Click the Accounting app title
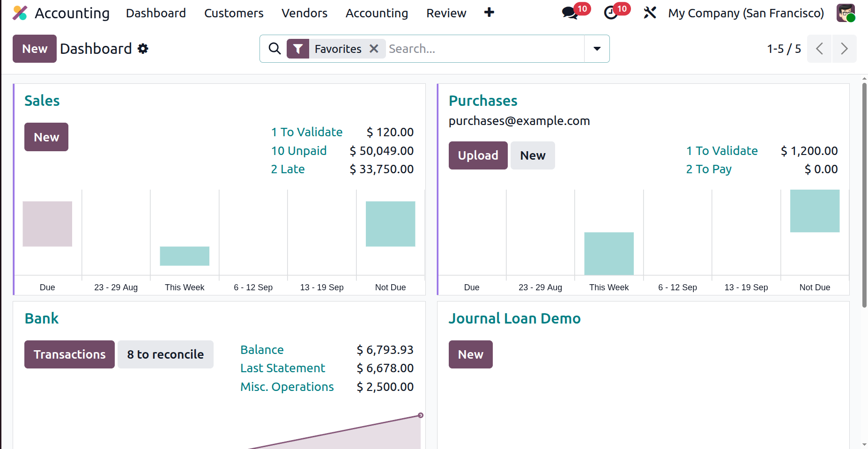The width and height of the screenshot is (868, 449). pyautogui.click(x=72, y=13)
